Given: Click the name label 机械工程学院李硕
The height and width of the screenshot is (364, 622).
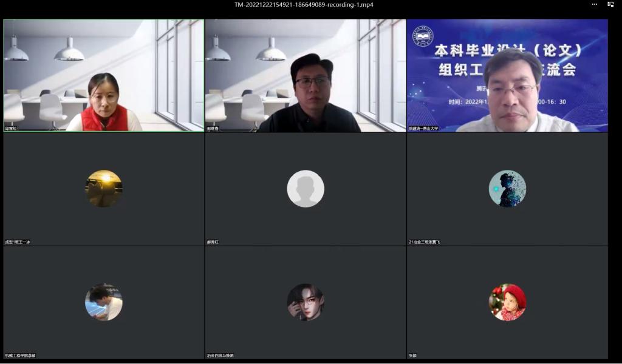Looking at the screenshot, I should [x=20, y=356].
